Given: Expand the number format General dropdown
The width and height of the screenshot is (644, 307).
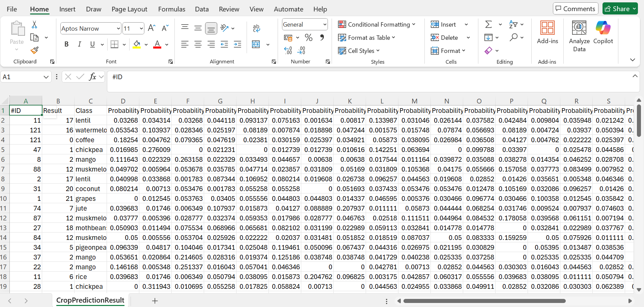Looking at the screenshot, I should (325, 25).
